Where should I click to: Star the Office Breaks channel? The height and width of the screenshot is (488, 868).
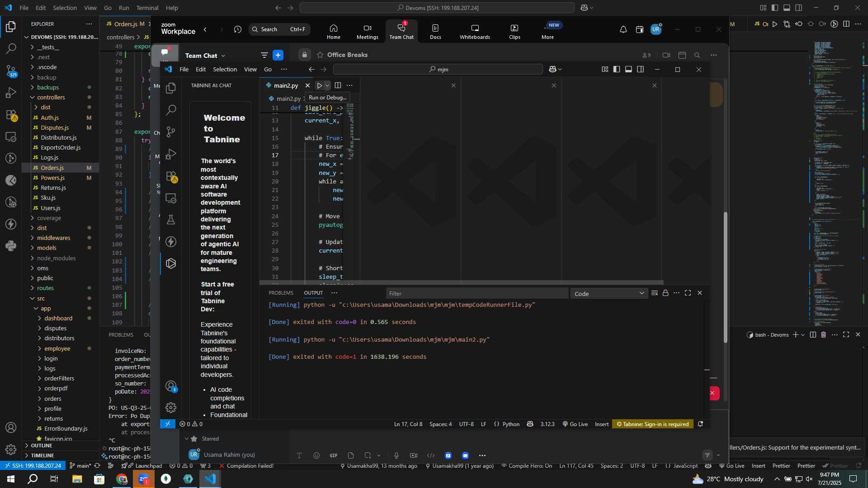[320, 55]
